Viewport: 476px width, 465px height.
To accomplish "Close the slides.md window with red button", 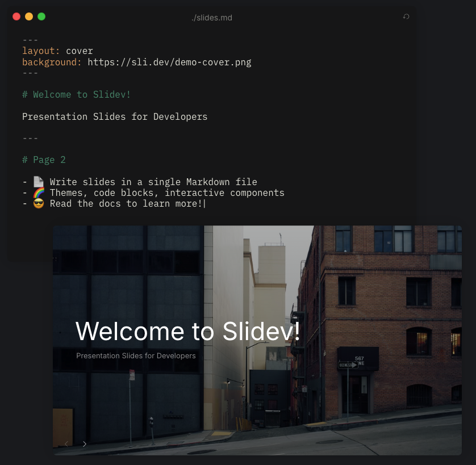I will pyautogui.click(x=16, y=16).
